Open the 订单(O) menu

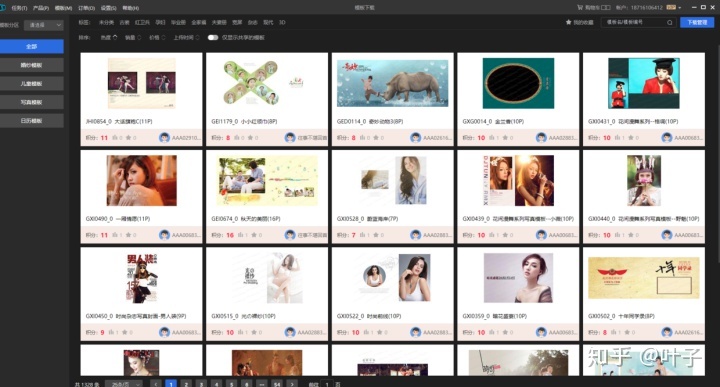(86, 8)
